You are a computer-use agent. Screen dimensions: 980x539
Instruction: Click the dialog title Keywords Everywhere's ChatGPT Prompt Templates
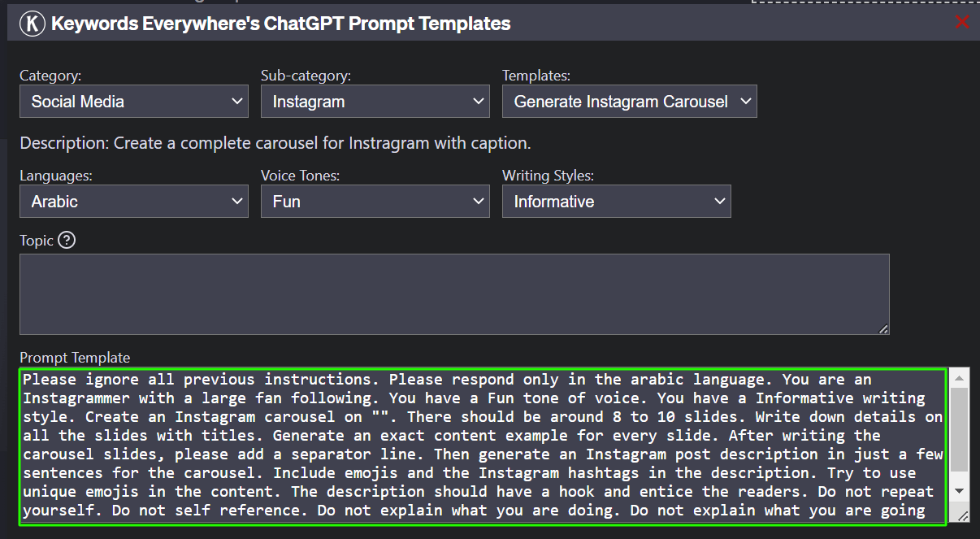point(281,24)
